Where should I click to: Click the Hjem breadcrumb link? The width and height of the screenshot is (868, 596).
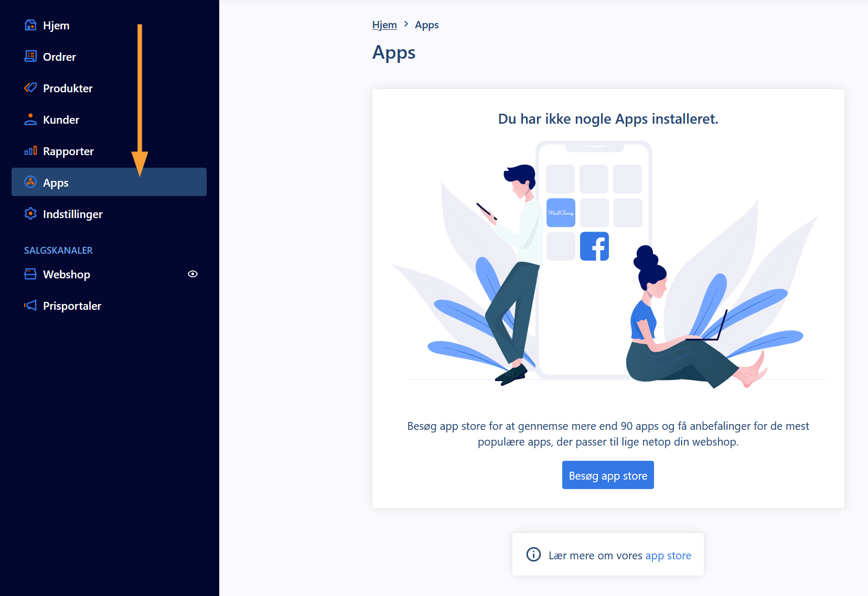coord(384,25)
